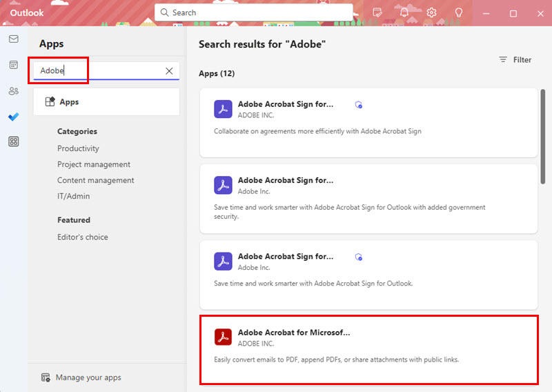This screenshot has width=552, height=392.
Task: Click the Manage your apps icon
Action: [46, 378]
